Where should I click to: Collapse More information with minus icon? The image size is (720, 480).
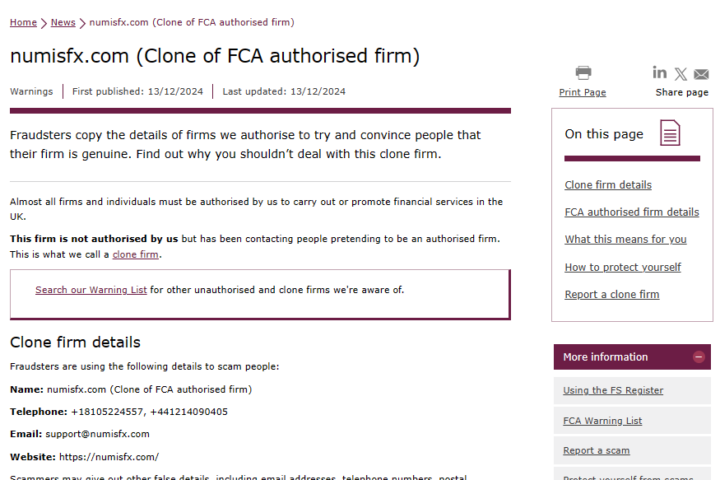[x=698, y=357]
